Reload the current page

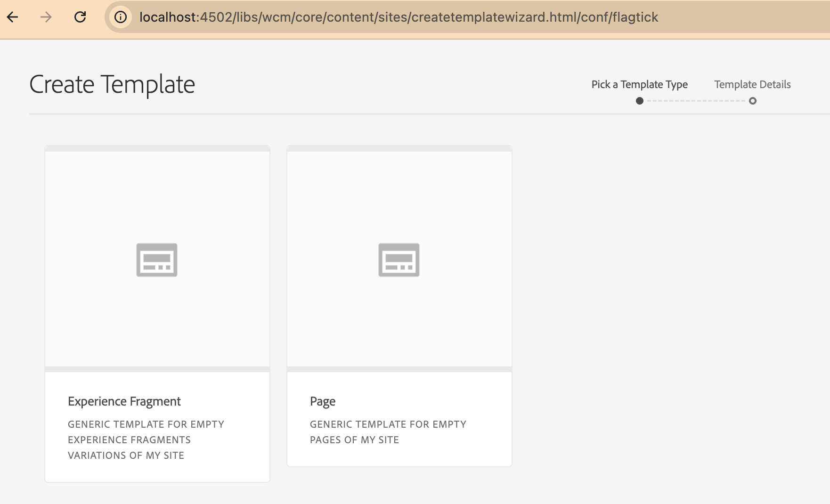pyautogui.click(x=80, y=17)
